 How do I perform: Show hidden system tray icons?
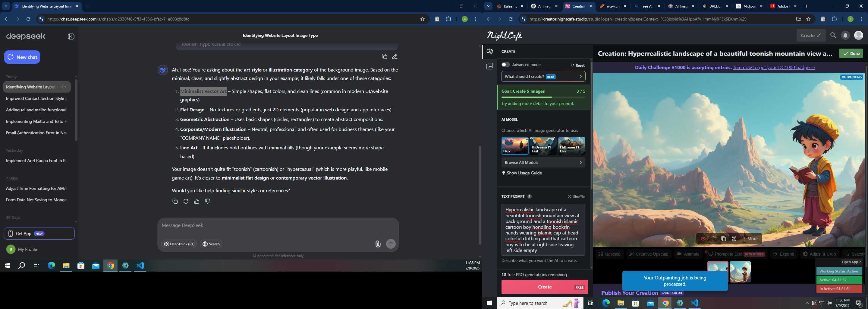pyautogui.click(x=807, y=303)
